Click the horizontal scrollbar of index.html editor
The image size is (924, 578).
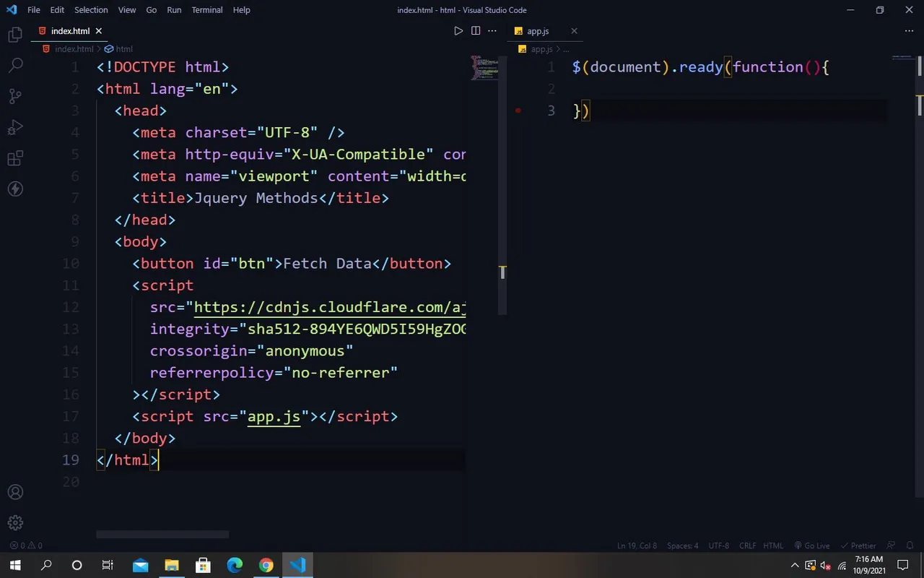point(162,535)
